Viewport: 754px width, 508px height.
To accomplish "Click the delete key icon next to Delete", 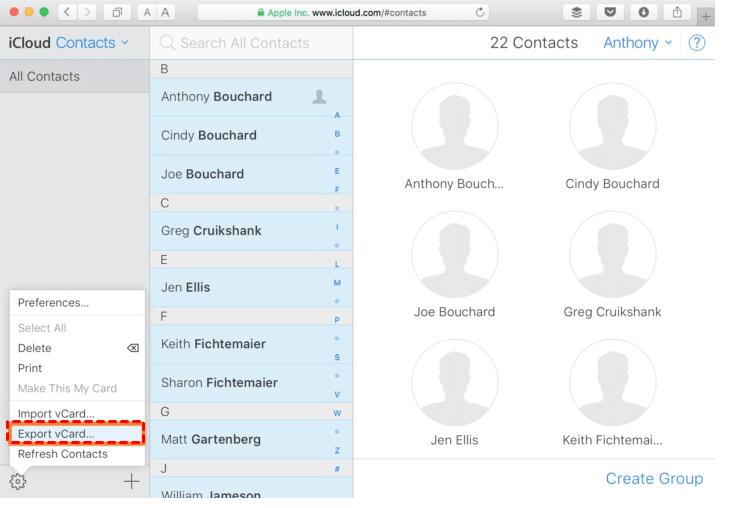I will tap(133, 348).
